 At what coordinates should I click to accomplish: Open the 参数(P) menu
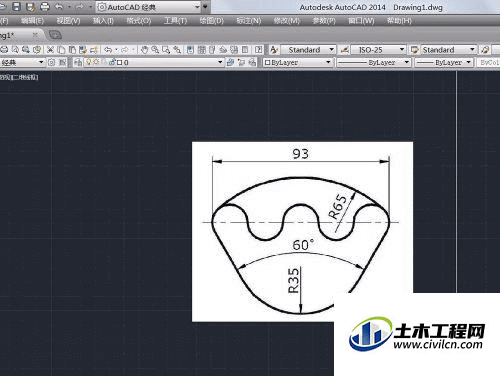(x=324, y=21)
